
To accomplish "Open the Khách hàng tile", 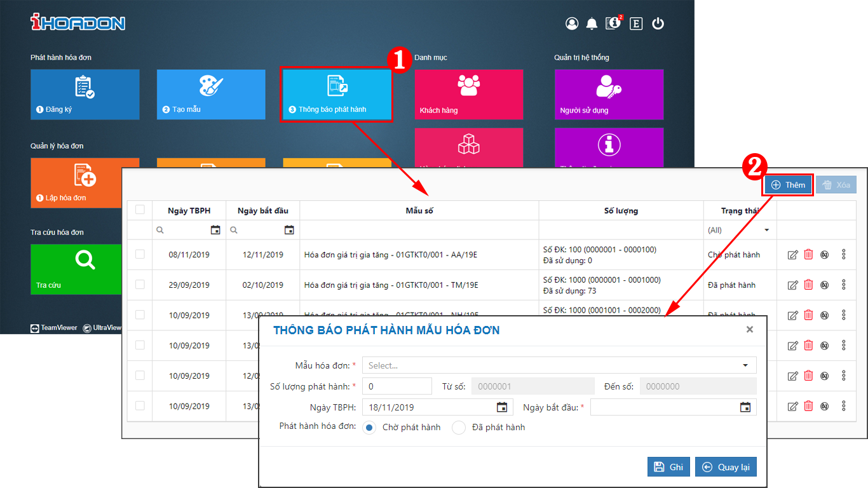I will 469,94.
